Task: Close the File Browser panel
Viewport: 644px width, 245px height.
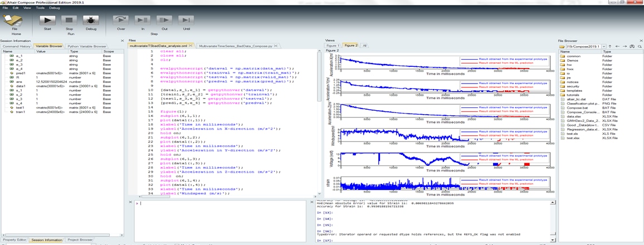Action: click(x=641, y=41)
